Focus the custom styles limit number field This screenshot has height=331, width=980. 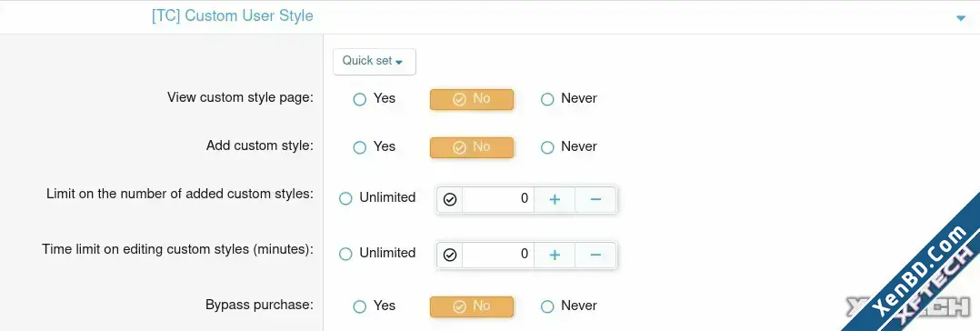click(498, 200)
